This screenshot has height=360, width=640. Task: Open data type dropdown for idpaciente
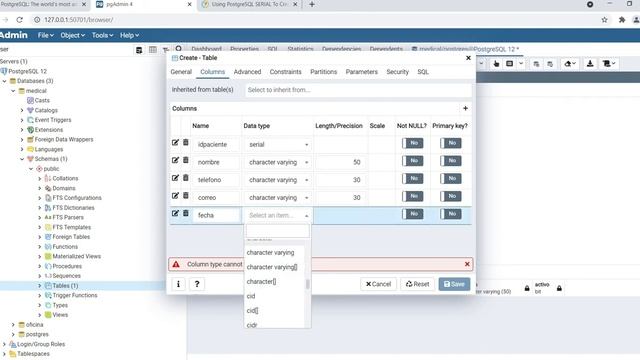coord(278,144)
